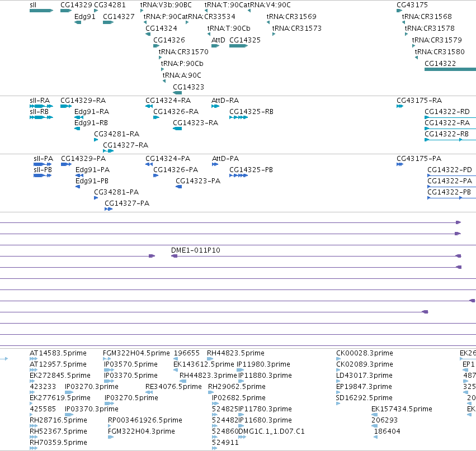Click the CG14327 gene arrow

tap(108, 22)
